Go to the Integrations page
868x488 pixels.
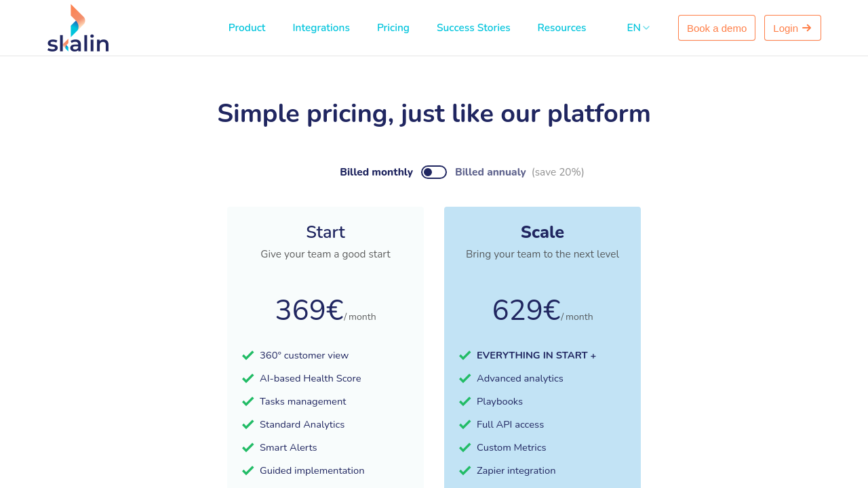pyautogui.click(x=321, y=28)
